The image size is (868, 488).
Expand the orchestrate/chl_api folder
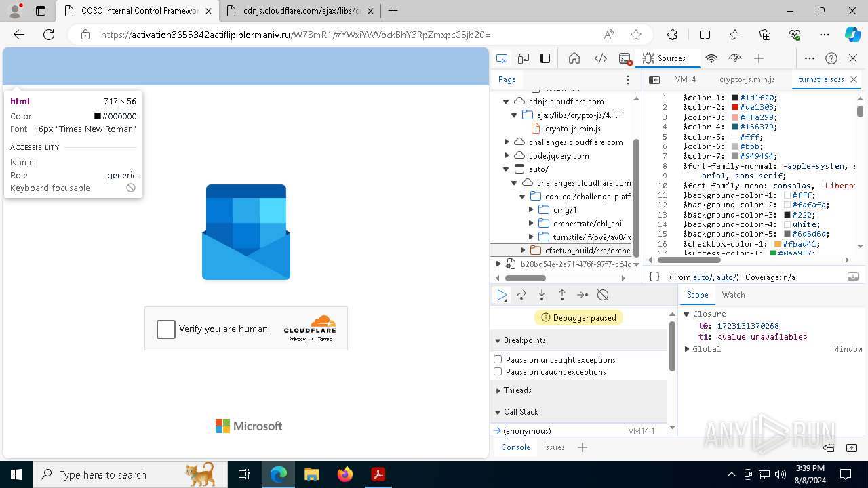531,223
